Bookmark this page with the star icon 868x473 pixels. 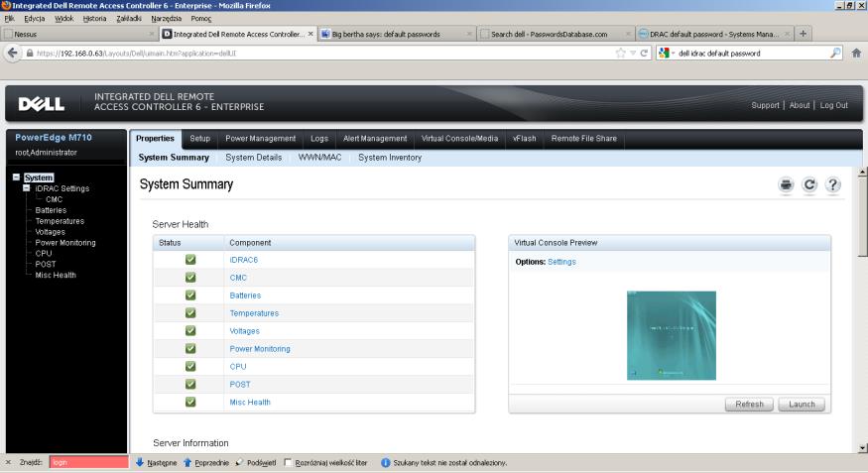point(621,54)
